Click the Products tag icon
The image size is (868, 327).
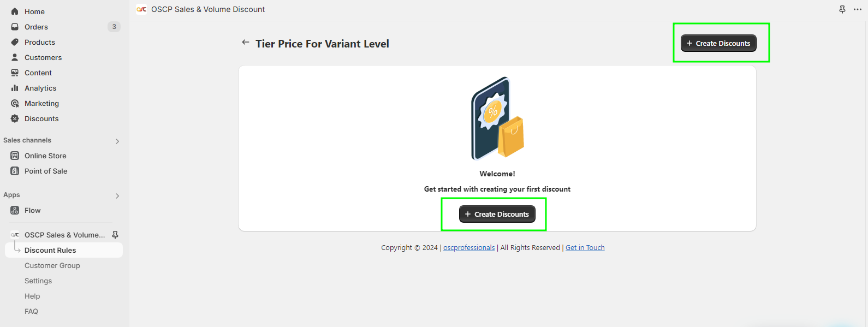(x=15, y=42)
